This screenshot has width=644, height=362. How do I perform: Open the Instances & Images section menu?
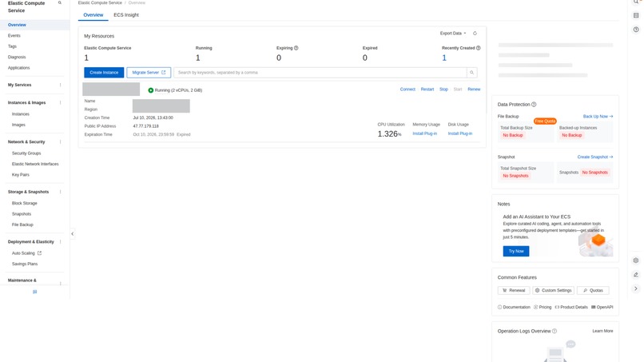point(61,103)
